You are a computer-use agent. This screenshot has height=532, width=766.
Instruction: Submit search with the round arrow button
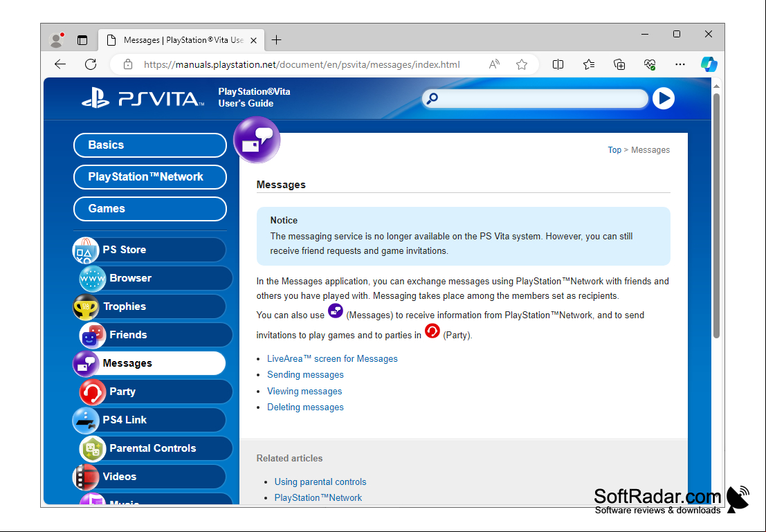pos(664,99)
